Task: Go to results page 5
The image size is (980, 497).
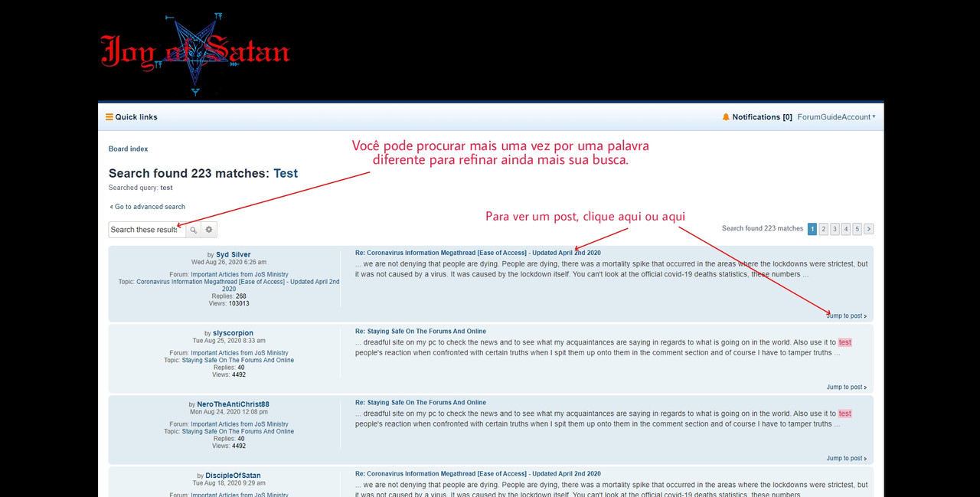Action: coord(857,229)
